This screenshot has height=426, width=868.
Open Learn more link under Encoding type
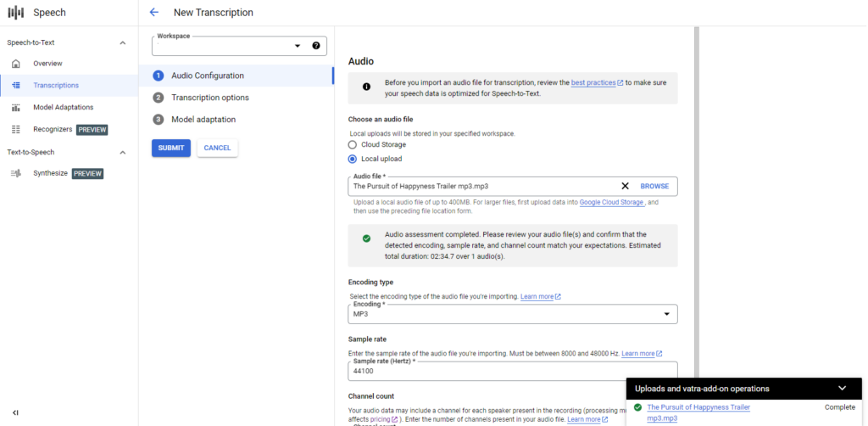click(540, 297)
